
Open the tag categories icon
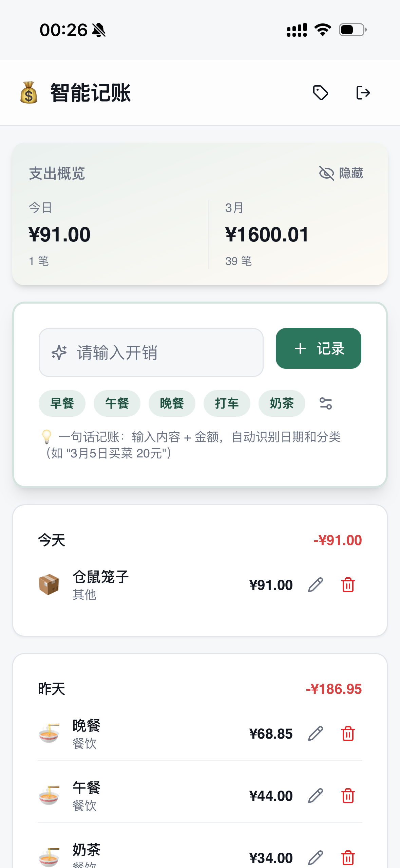point(320,93)
